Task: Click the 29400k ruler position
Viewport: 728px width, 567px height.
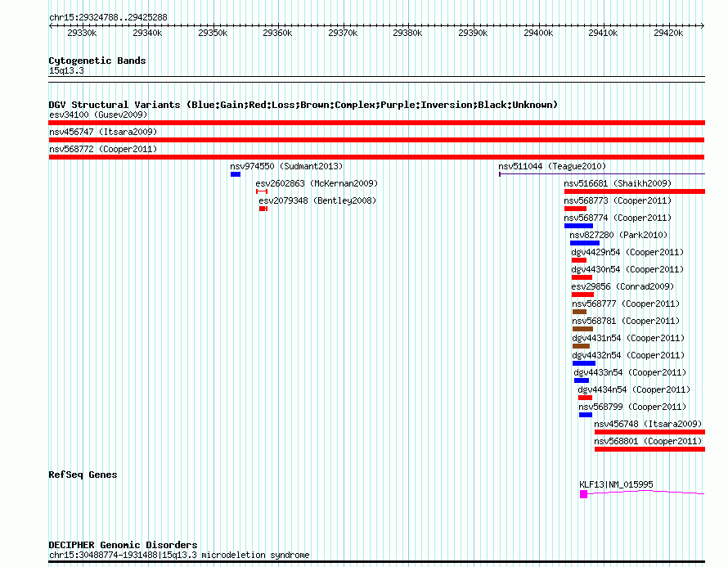Action: (538, 33)
